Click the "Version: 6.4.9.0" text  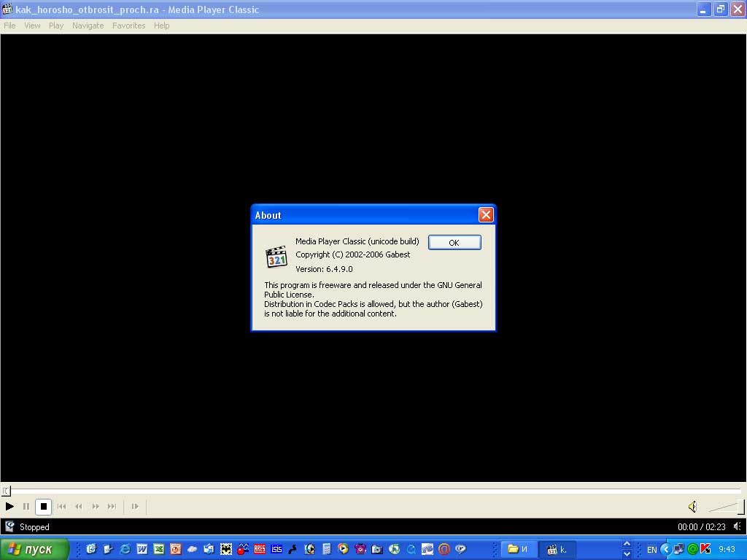(324, 269)
